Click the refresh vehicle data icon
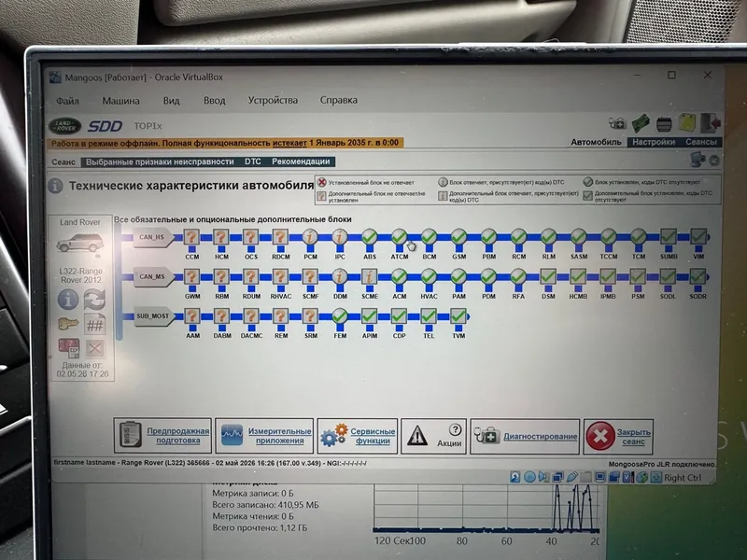747x560 pixels. tap(94, 300)
